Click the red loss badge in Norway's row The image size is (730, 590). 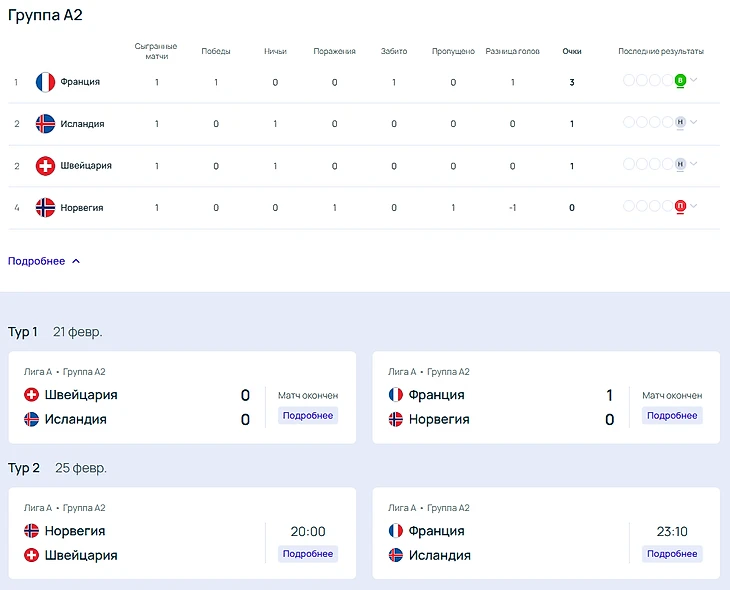tap(680, 206)
